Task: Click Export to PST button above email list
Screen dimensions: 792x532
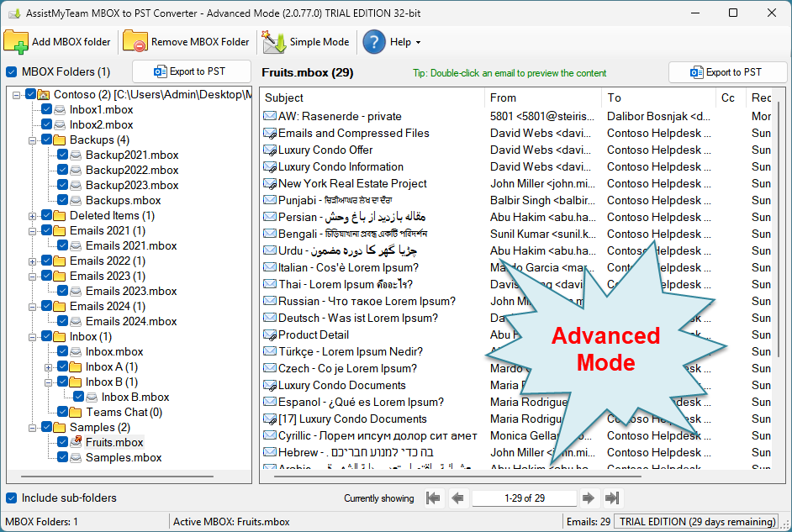Action: (727, 72)
